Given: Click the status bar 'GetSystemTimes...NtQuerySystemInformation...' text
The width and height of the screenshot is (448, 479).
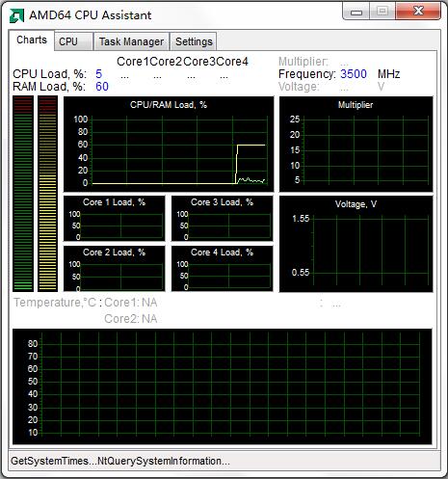Looking at the screenshot, I should [x=120, y=461].
